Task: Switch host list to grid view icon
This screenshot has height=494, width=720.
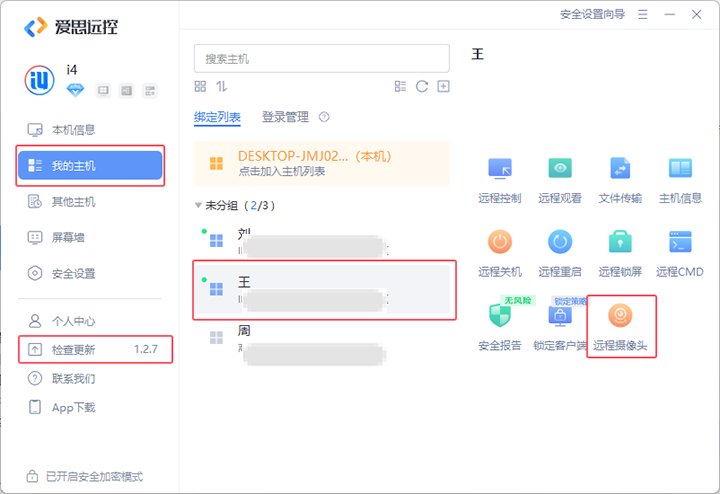Action: [200, 86]
